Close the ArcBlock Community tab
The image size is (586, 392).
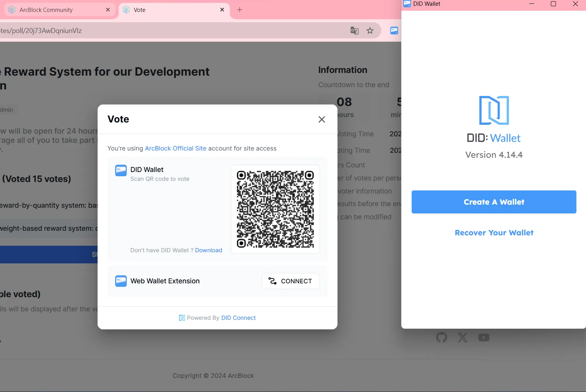click(108, 10)
